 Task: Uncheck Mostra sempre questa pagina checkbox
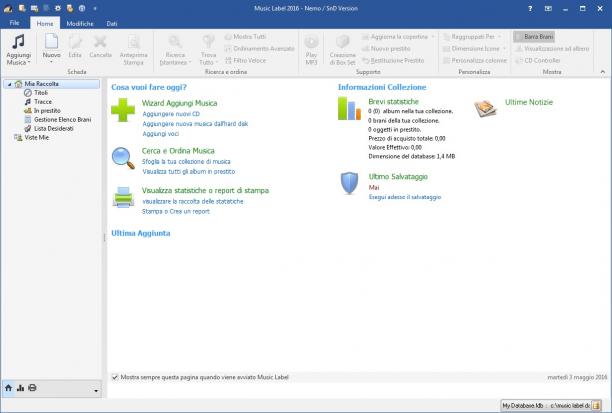point(115,377)
